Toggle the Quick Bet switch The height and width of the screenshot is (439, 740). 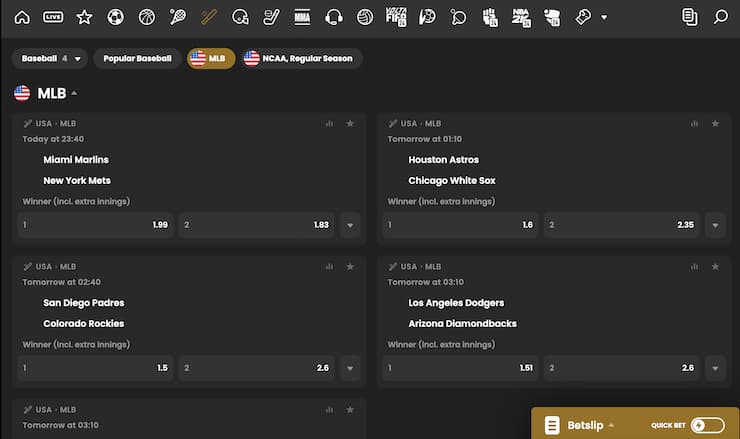tap(707, 425)
